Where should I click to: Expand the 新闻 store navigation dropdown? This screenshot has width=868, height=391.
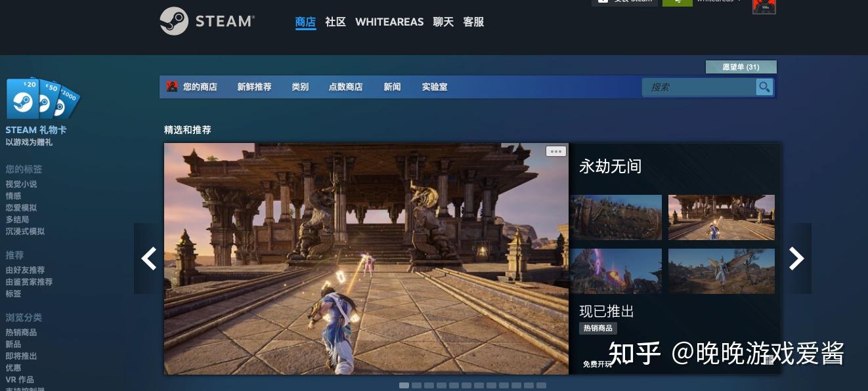(392, 87)
